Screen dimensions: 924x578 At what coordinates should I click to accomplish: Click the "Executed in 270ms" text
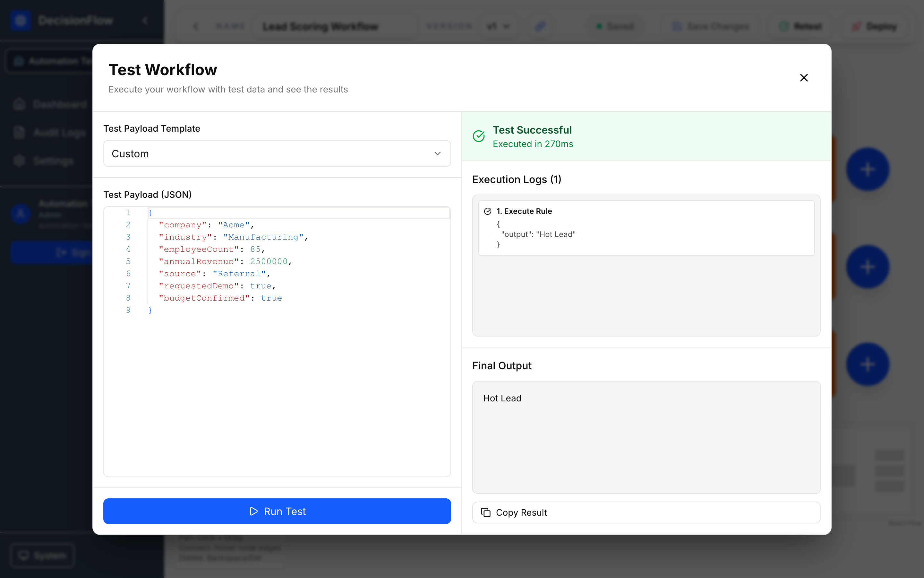point(533,144)
